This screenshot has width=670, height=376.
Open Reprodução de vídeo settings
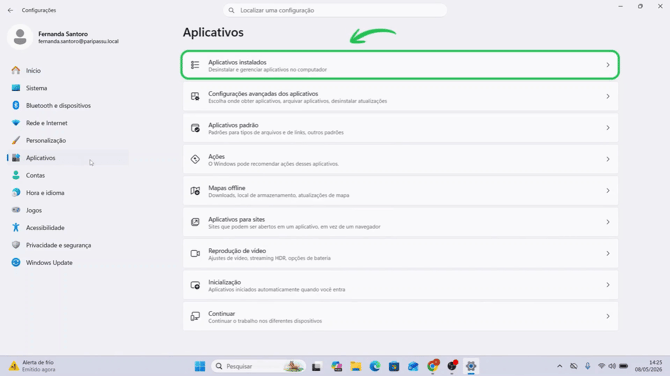point(400,253)
